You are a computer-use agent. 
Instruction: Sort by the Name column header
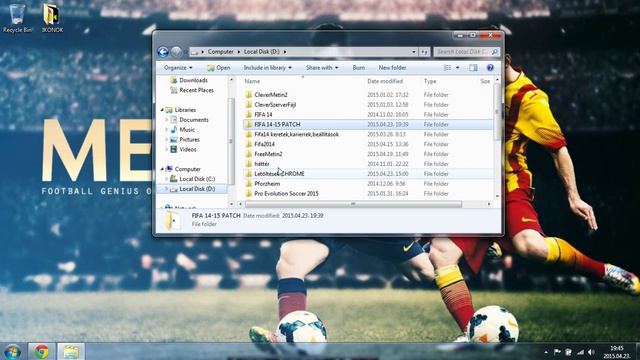pyautogui.click(x=252, y=81)
